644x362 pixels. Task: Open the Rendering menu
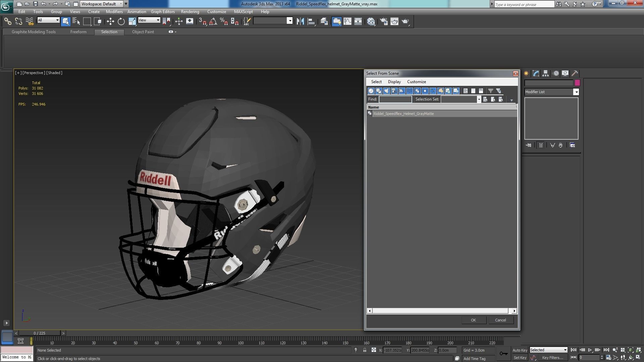click(x=190, y=12)
